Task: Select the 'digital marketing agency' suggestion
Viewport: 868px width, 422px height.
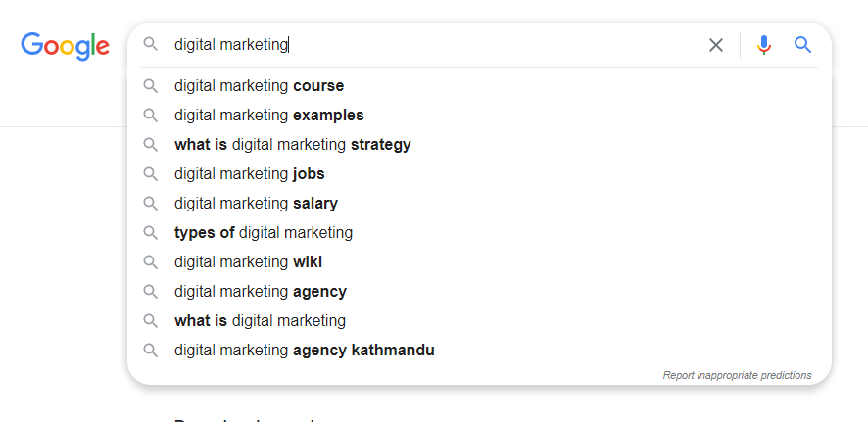Action: (x=479, y=291)
